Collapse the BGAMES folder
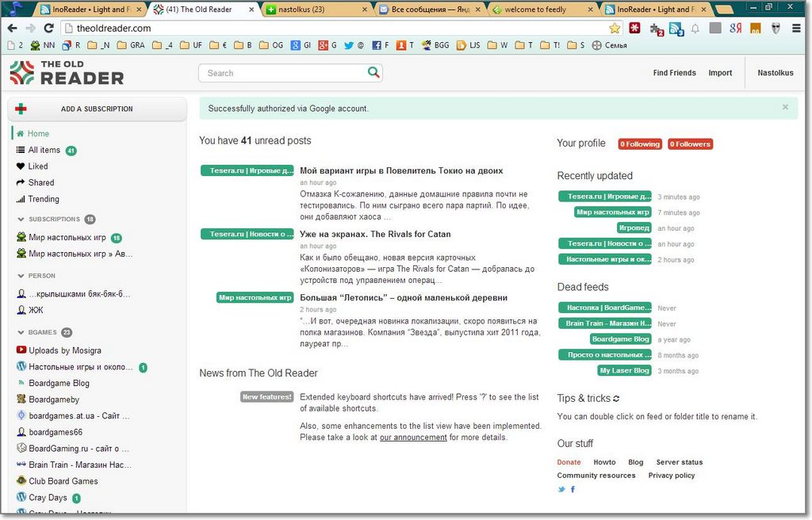Image resolution: width=812 pixels, height=520 pixels. tap(21, 332)
